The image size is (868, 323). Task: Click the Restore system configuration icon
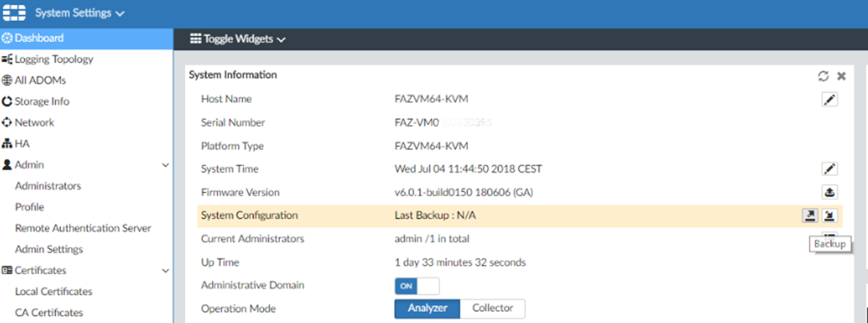(x=830, y=215)
